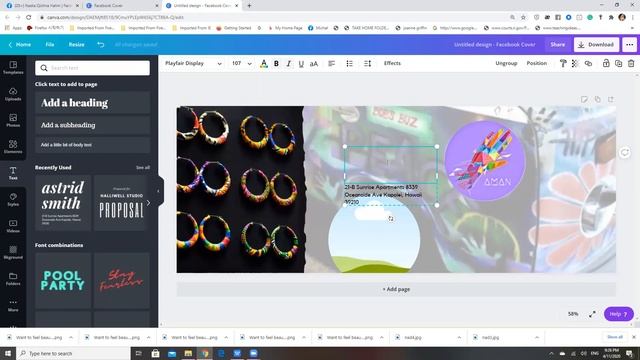Open the Background sidebar panel

(x=13, y=252)
